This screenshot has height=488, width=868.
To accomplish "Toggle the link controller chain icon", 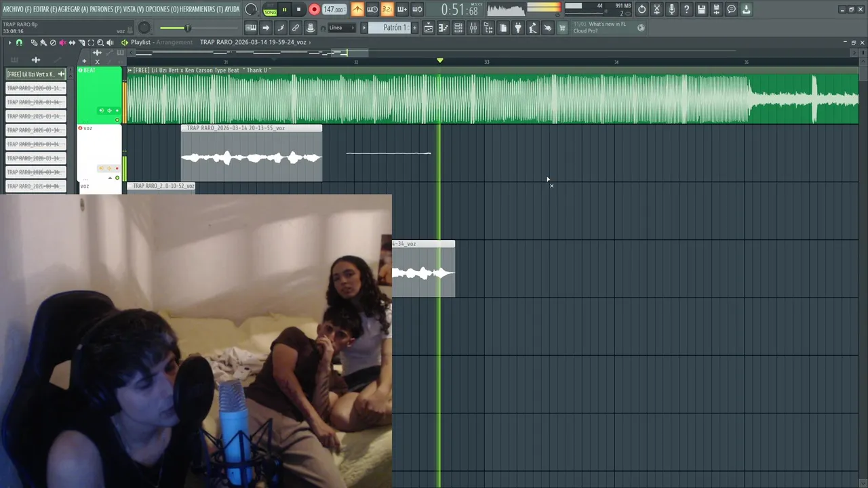I will pyautogui.click(x=296, y=28).
